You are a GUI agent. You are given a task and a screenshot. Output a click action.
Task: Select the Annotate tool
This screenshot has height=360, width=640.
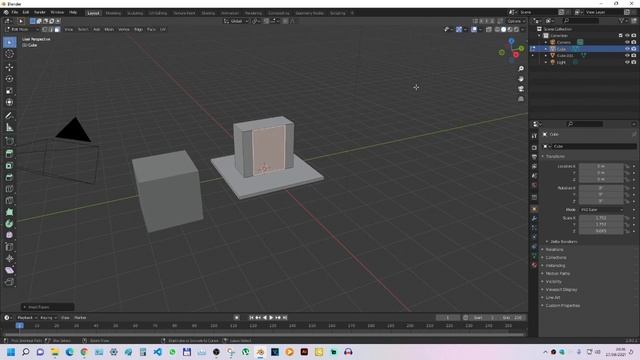(9, 116)
